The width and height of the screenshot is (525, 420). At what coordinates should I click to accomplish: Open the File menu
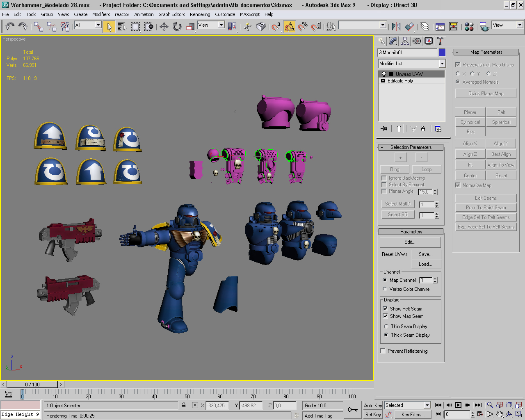click(5, 14)
